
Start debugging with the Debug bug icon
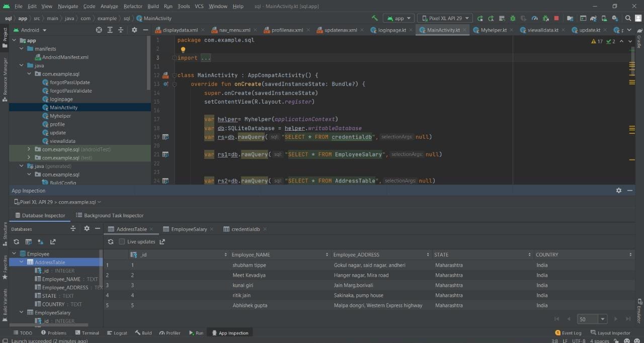pos(513,18)
